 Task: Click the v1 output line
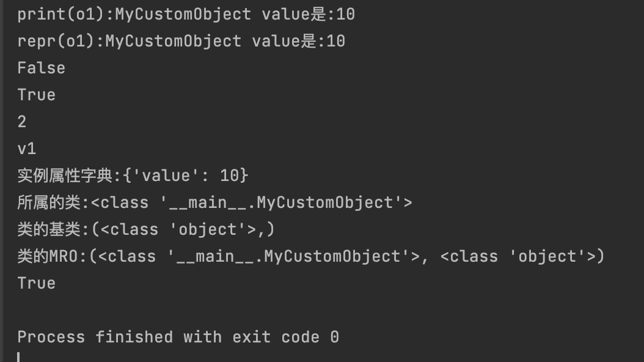tap(27, 149)
